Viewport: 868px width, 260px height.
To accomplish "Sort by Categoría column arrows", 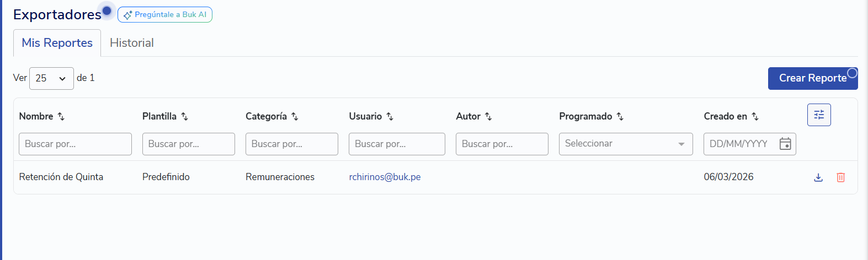I will (295, 117).
